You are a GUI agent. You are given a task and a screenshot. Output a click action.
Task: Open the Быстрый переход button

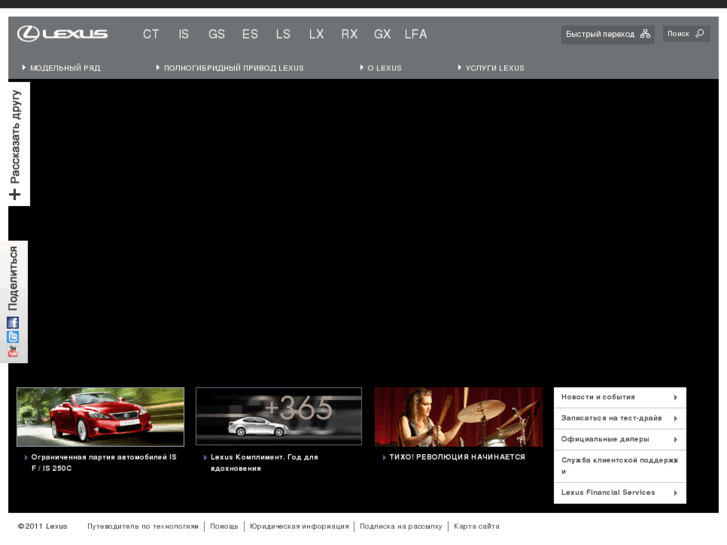point(608,34)
